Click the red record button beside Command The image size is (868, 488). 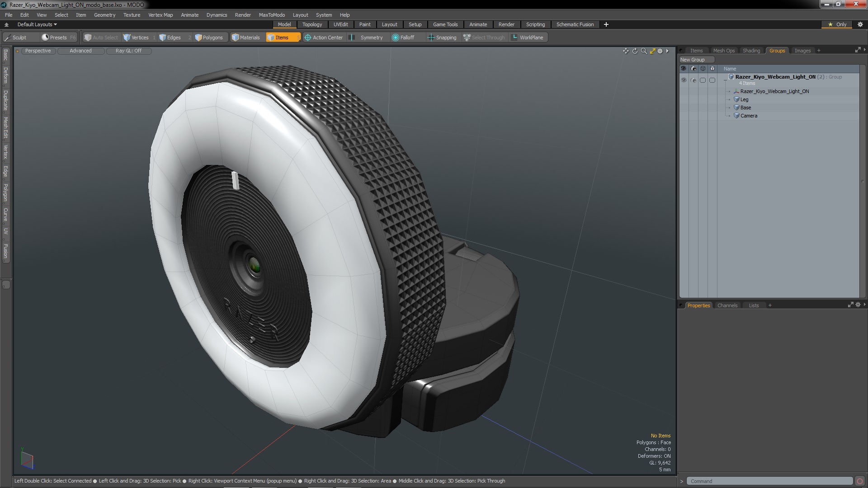[860, 481]
